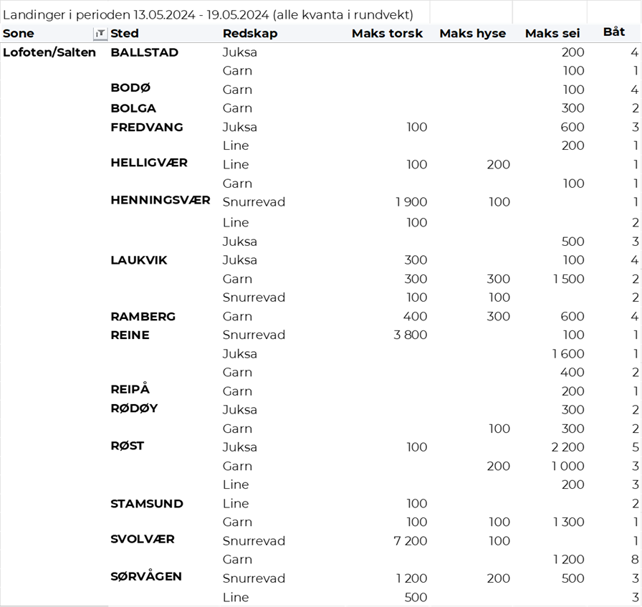Click the blank cell above Båt
The height and width of the screenshot is (607, 642).
tap(614, 11)
